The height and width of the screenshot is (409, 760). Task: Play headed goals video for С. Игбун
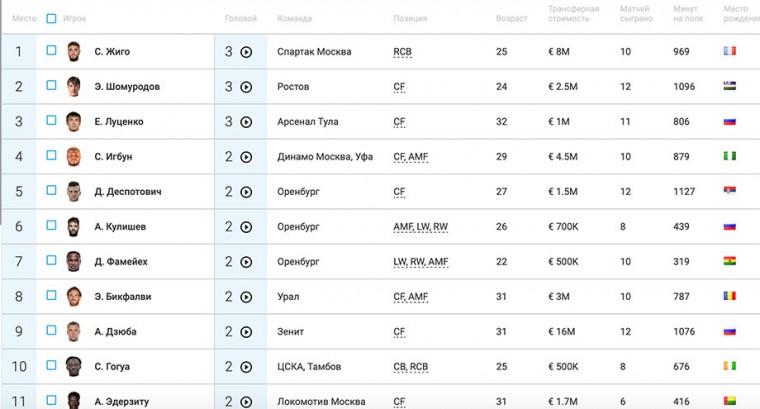pos(246,157)
